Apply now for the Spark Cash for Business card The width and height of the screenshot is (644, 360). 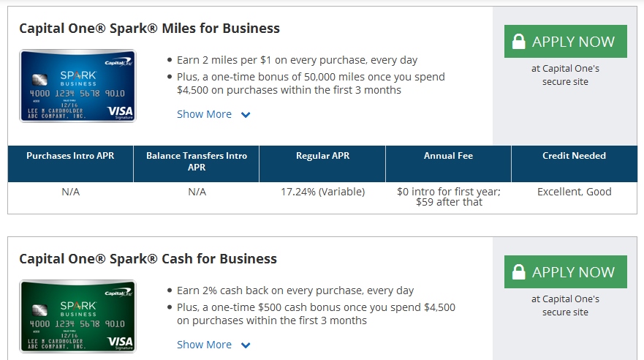pyautogui.click(x=565, y=272)
